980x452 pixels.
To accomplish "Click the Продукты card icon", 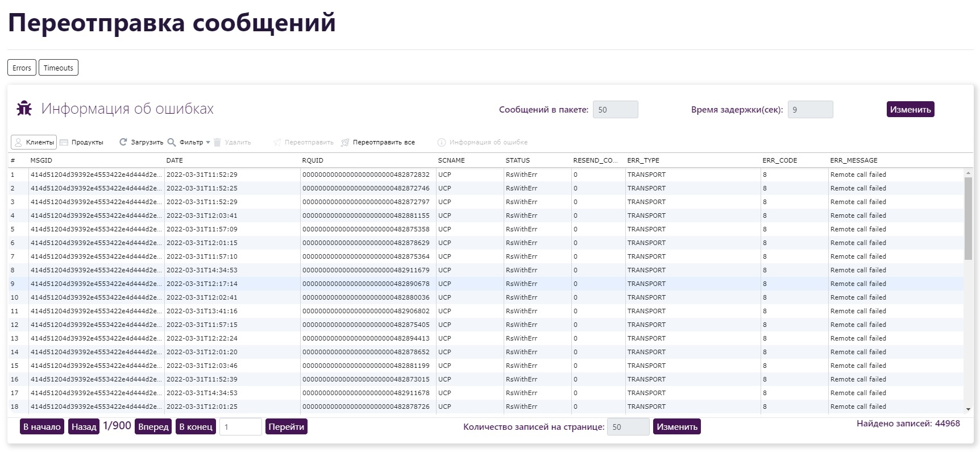I will pyautogui.click(x=64, y=142).
